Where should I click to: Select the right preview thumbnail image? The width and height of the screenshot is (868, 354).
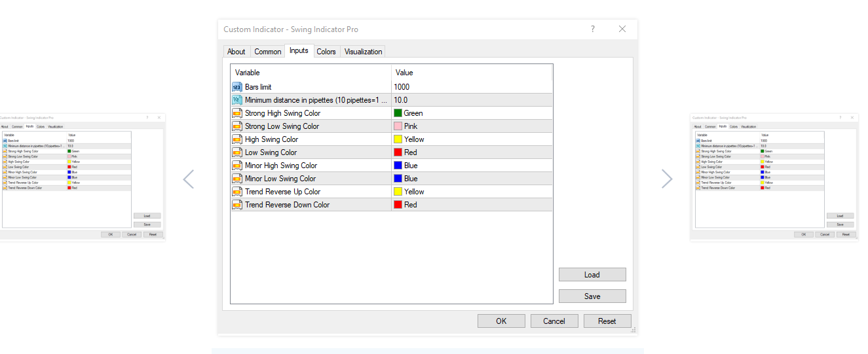pos(774,177)
